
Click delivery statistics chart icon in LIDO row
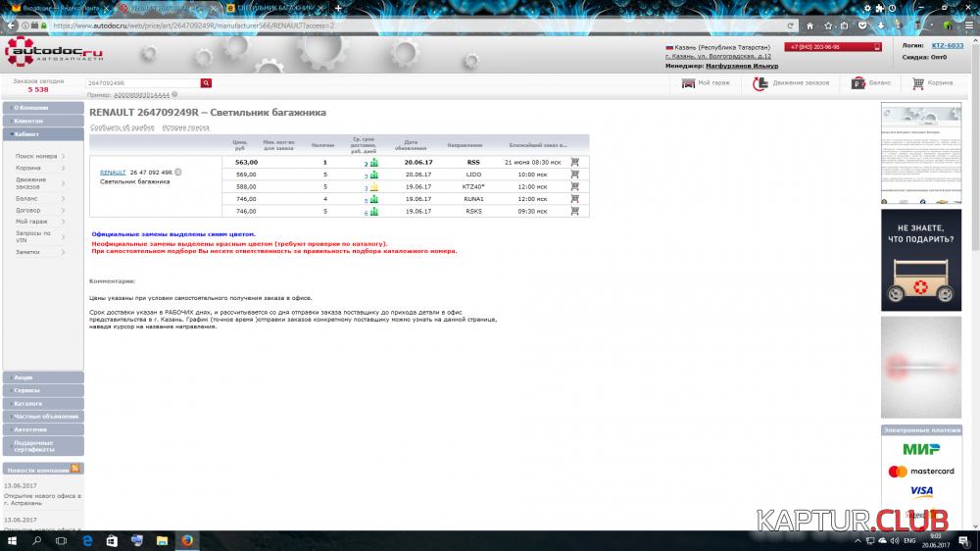[x=373, y=175]
